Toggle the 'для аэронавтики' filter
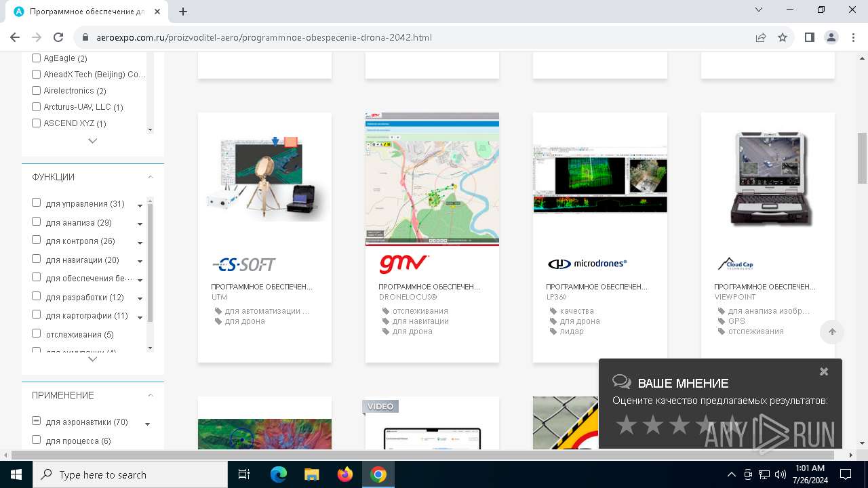This screenshot has width=868, height=488. coord(37,421)
